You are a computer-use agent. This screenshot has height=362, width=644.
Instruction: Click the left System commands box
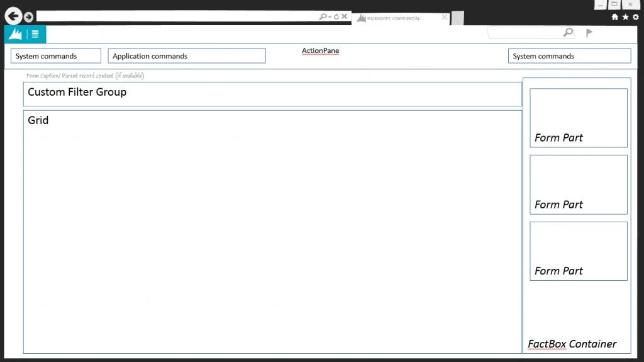point(56,56)
